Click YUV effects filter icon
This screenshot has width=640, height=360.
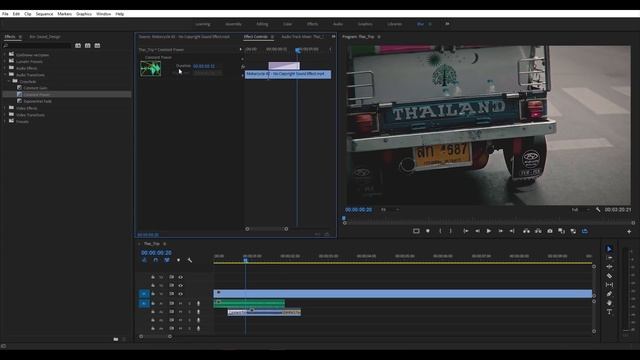tap(97, 46)
